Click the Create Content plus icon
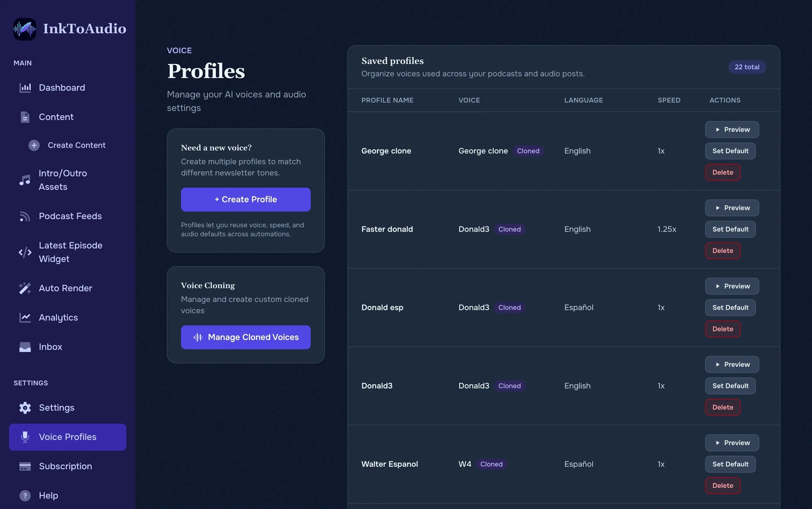Image resolution: width=812 pixels, height=509 pixels. (x=34, y=145)
